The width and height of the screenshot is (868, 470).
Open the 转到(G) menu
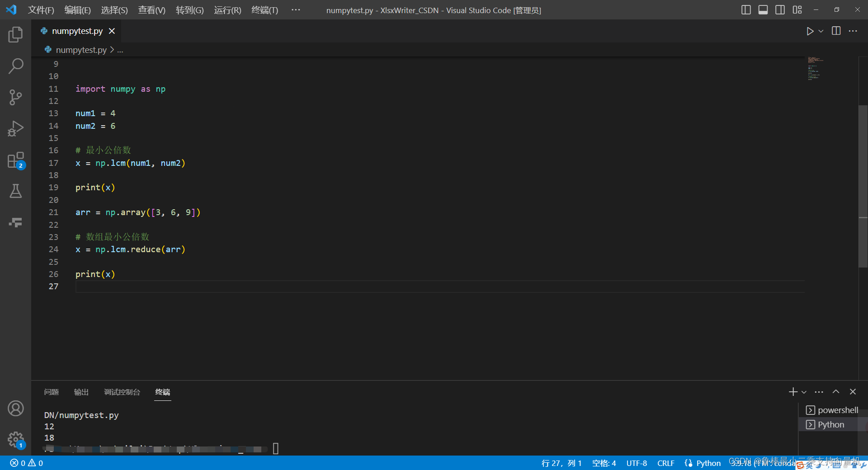[x=190, y=10]
